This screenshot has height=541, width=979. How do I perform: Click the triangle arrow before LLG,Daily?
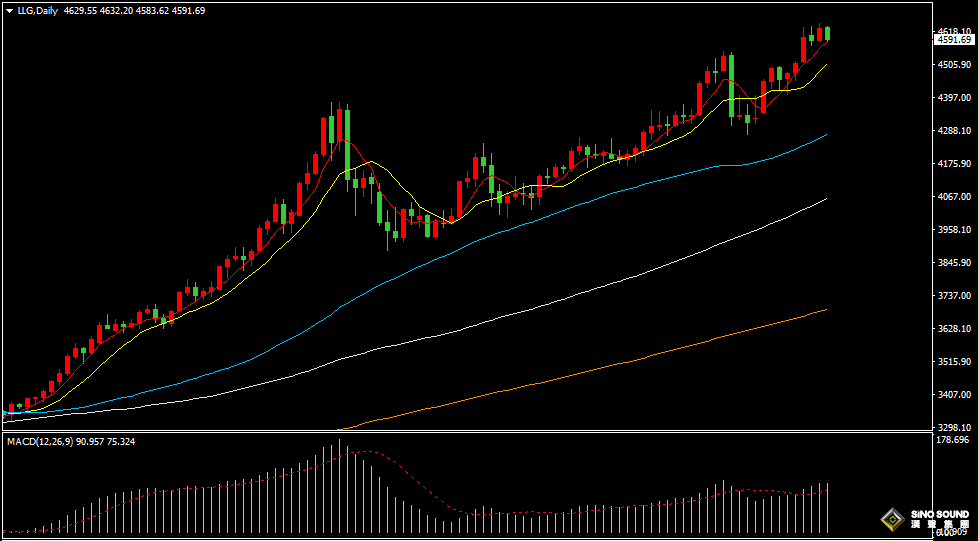pyautogui.click(x=9, y=10)
